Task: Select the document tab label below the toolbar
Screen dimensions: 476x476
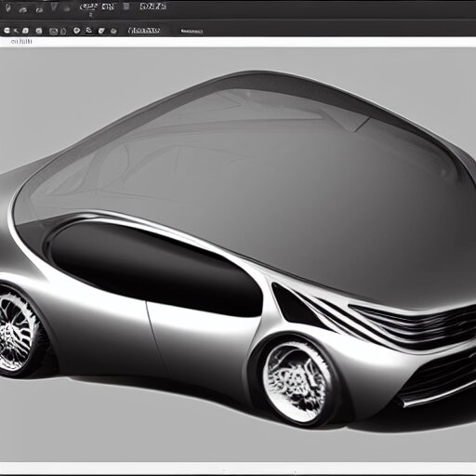Action: (21, 41)
